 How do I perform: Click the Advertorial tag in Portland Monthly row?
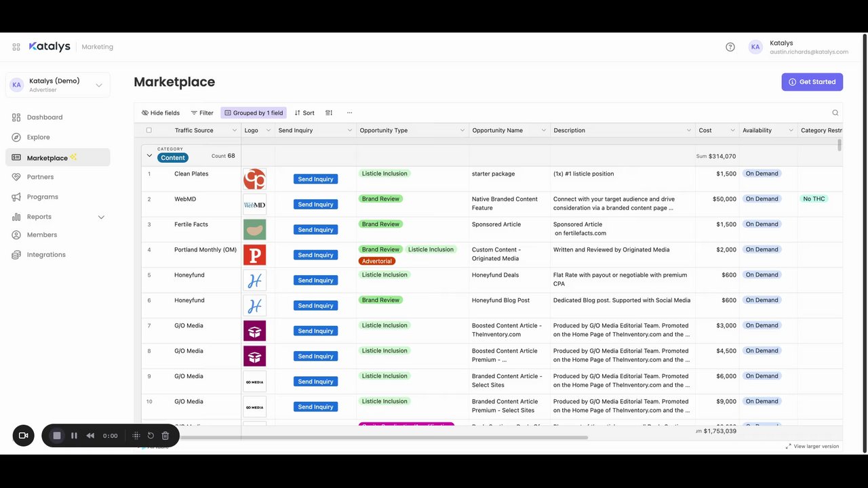pos(377,261)
